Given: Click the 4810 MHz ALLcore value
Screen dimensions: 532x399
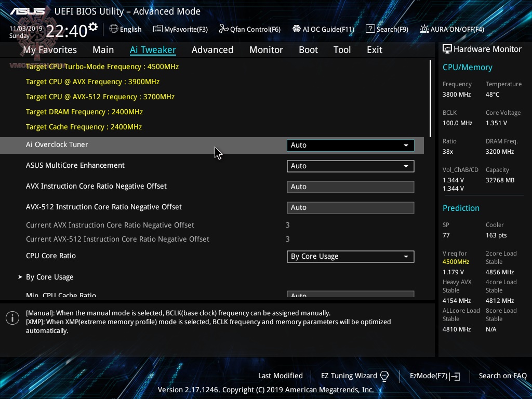Looking at the screenshot, I should click(456, 329).
